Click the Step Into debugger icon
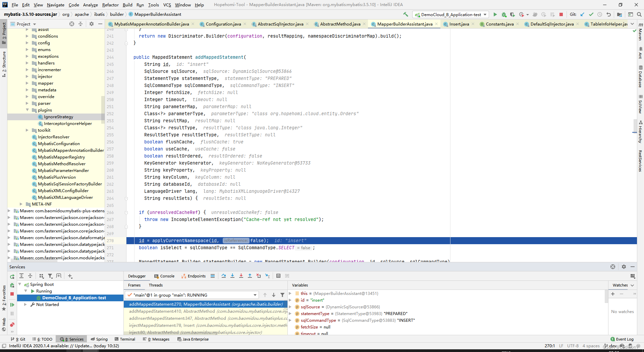 [232, 276]
